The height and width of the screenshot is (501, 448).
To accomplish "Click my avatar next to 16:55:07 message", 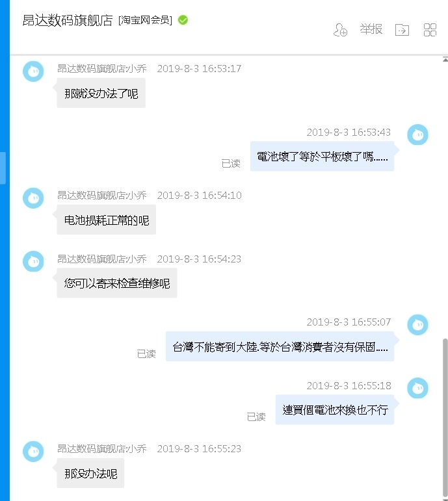I will point(417,325).
